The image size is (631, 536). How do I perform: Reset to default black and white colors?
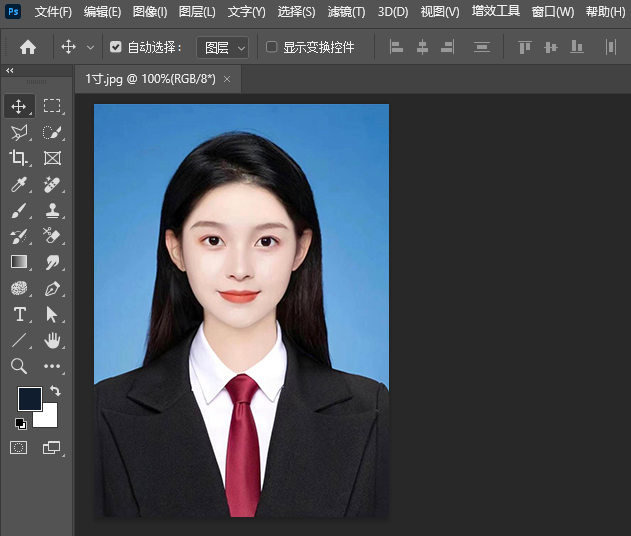coord(21,424)
